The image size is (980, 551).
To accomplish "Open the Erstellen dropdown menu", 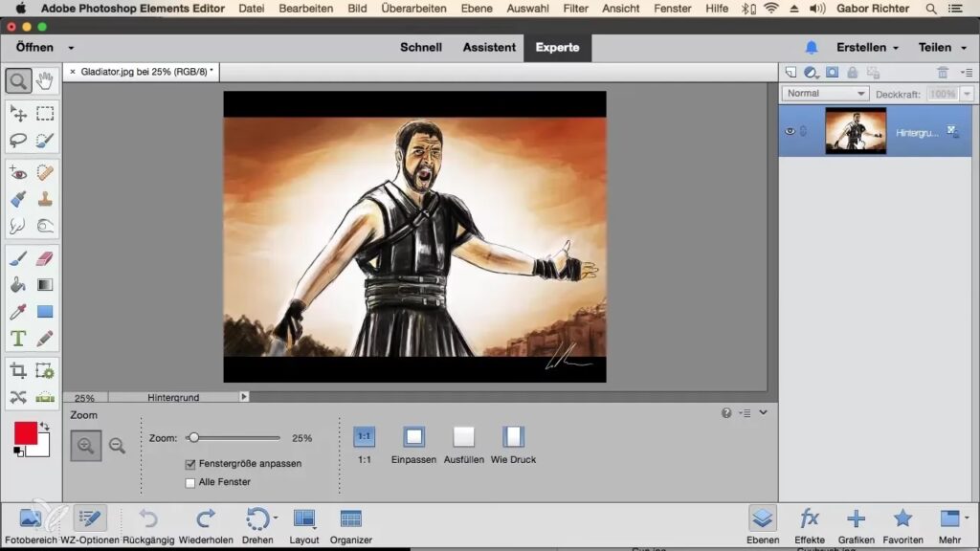I will pyautogui.click(x=867, y=47).
